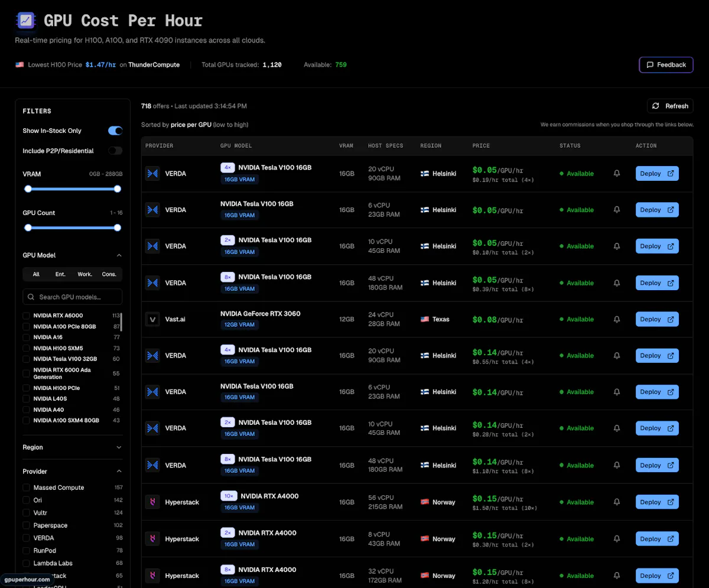Open the Feedback button

pos(666,65)
